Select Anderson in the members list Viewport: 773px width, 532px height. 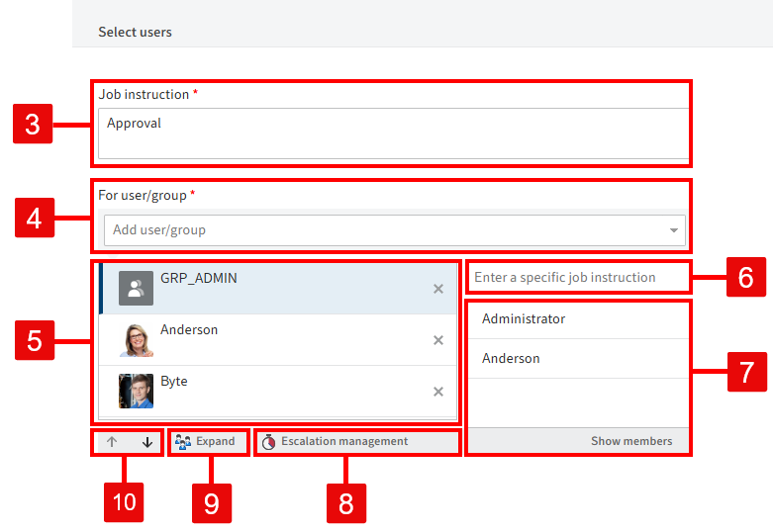(x=511, y=359)
